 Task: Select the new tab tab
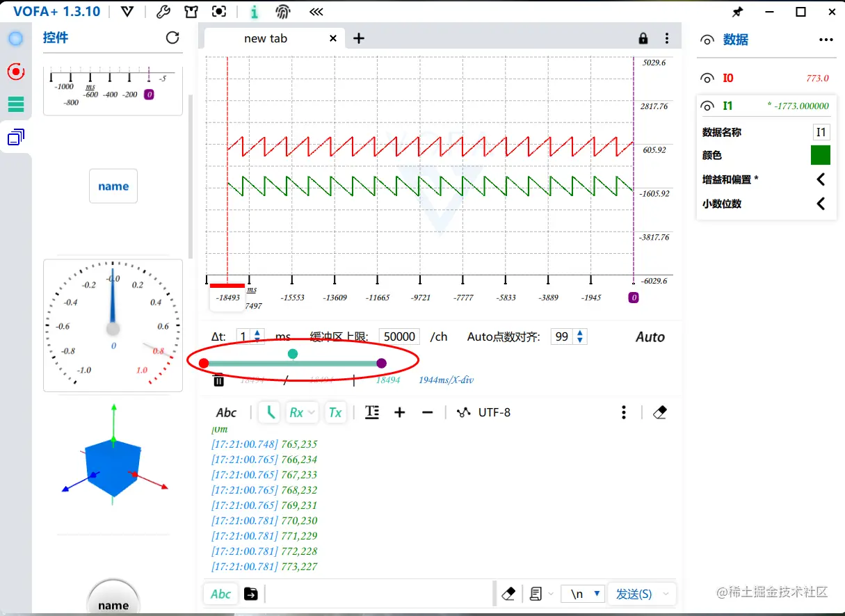coord(274,38)
